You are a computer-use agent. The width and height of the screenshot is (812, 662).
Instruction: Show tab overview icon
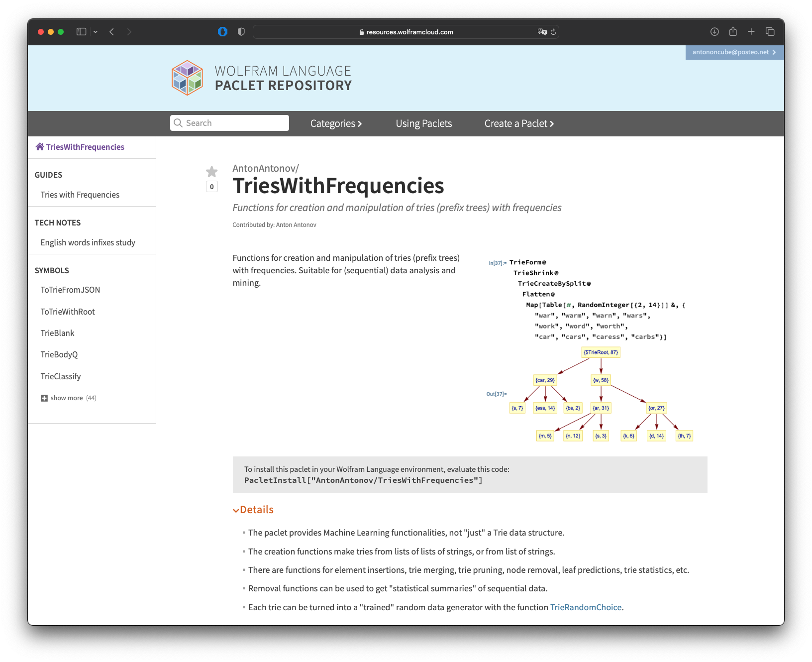770,32
